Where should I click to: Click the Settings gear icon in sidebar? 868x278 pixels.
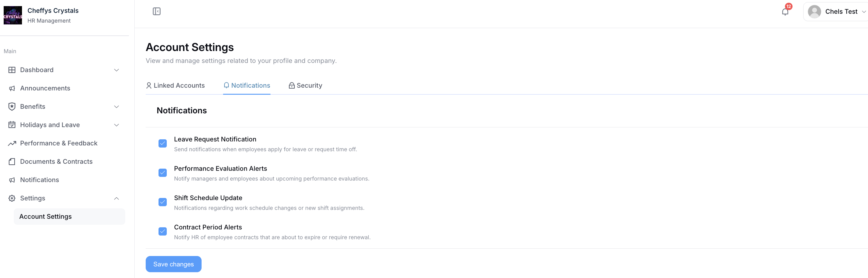(12, 198)
